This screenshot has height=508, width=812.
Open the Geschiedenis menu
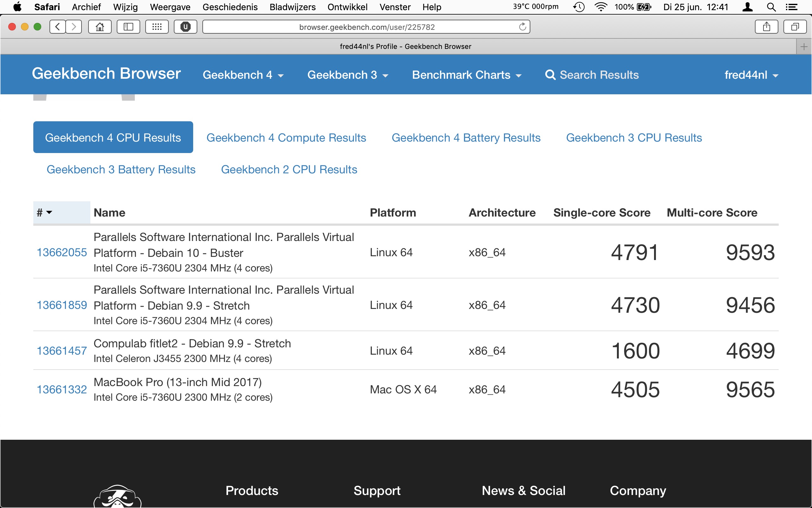pos(230,7)
